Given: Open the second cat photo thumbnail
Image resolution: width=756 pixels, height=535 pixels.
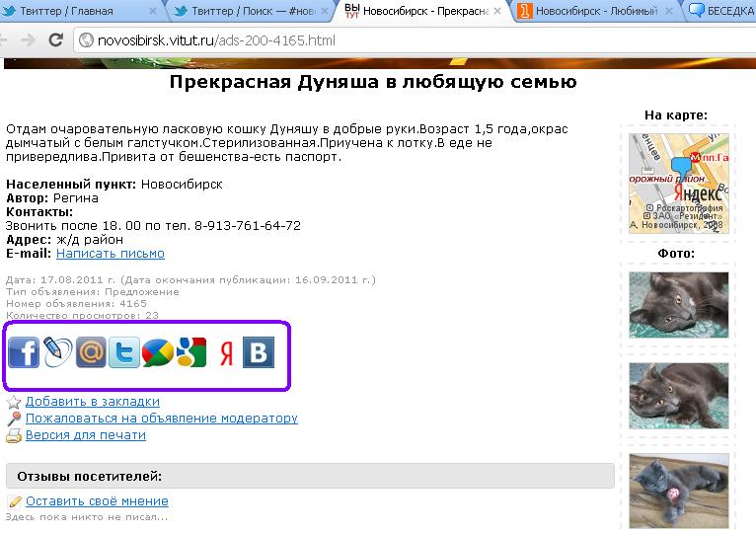Looking at the screenshot, I should [x=678, y=396].
